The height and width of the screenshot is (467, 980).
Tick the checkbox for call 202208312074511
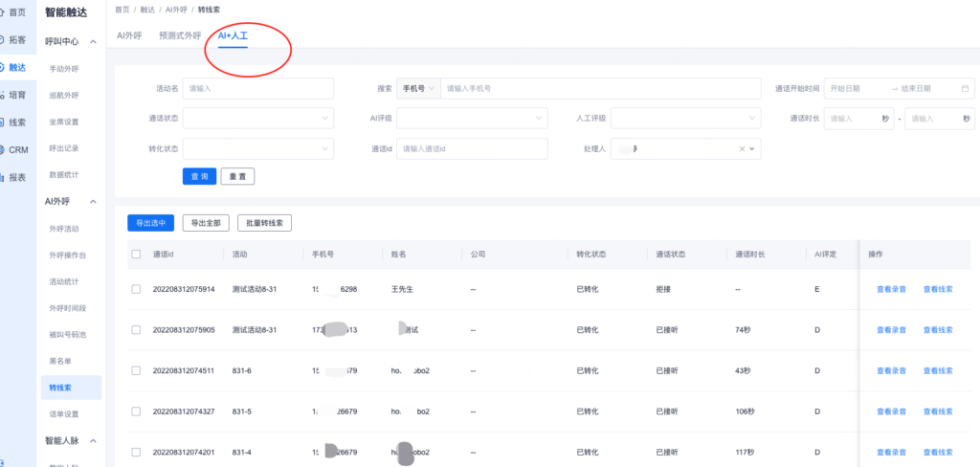136,370
